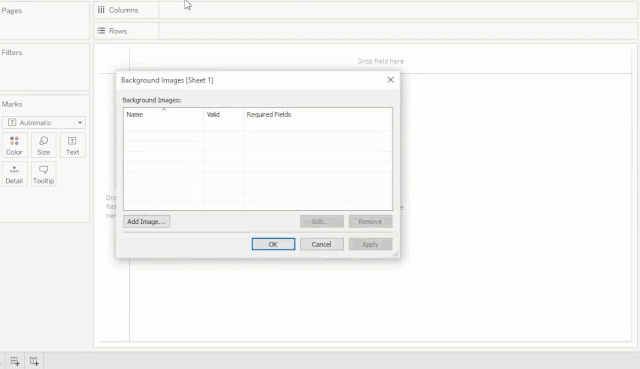Click the Remove button

tap(370, 222)
